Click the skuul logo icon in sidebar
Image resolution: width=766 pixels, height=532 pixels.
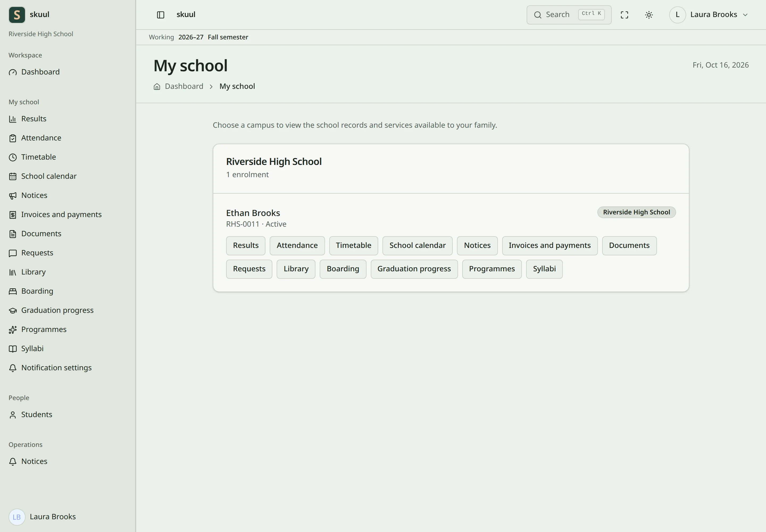tap(17, 15)
